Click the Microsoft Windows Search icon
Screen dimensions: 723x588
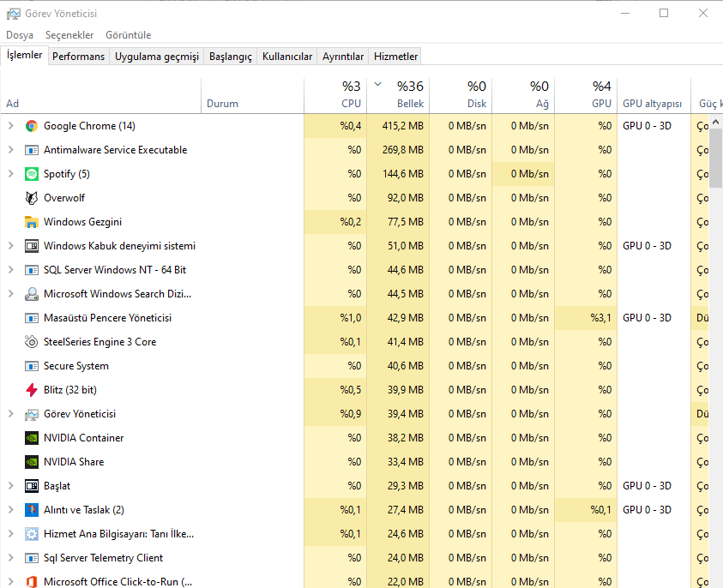pos(32,293)
